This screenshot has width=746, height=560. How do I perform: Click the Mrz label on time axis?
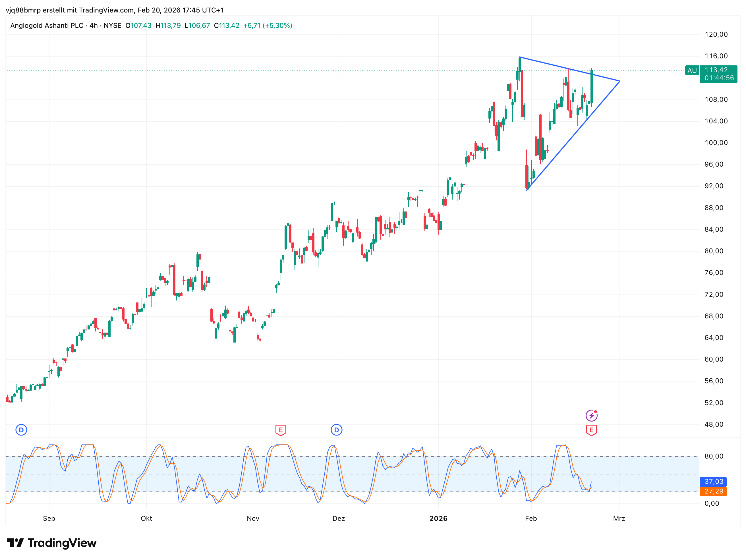coord(619,518)
